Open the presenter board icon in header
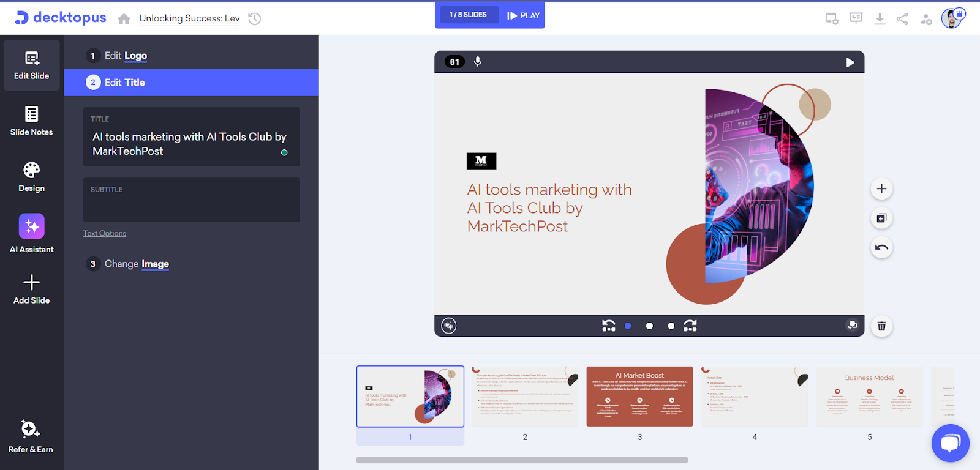This screenshot has height=470, width=980. pos(856,18)
